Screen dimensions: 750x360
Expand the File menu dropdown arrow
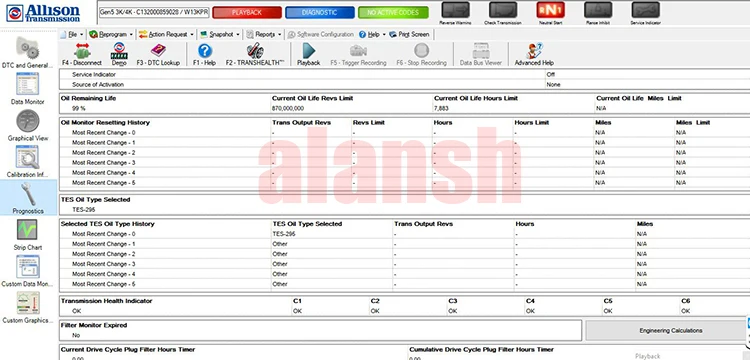pyautogui.click(x=81, y=35)
